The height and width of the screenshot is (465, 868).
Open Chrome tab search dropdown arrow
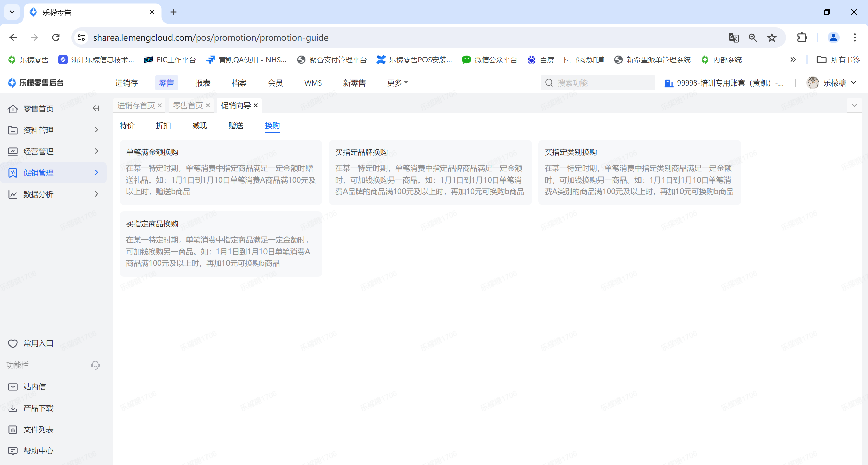12,12
